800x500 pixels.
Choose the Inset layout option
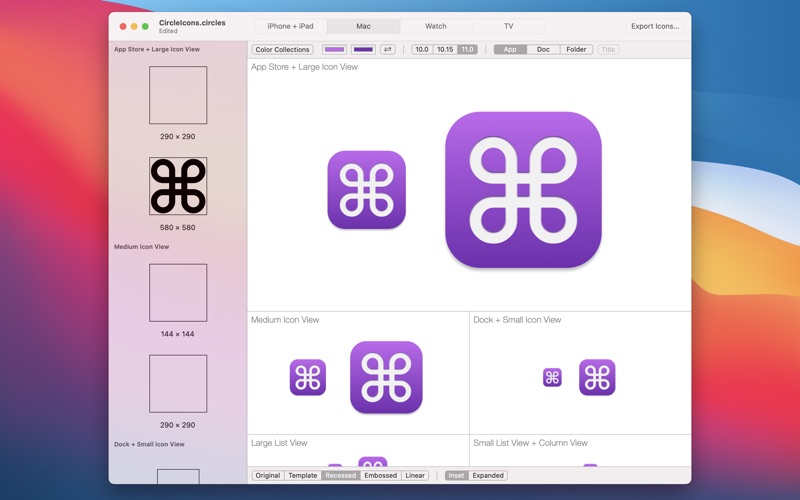457,475
